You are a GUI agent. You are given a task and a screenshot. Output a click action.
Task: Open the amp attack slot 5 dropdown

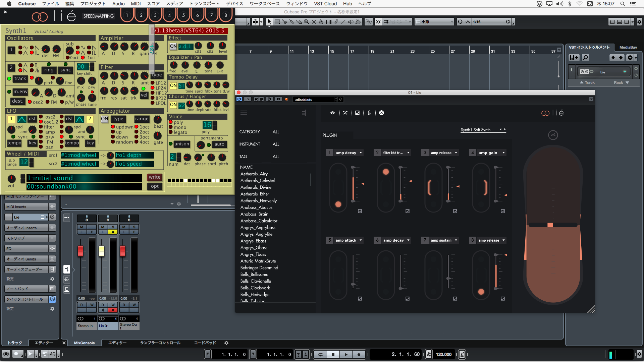pyautogui.click(x=348, y=240)
